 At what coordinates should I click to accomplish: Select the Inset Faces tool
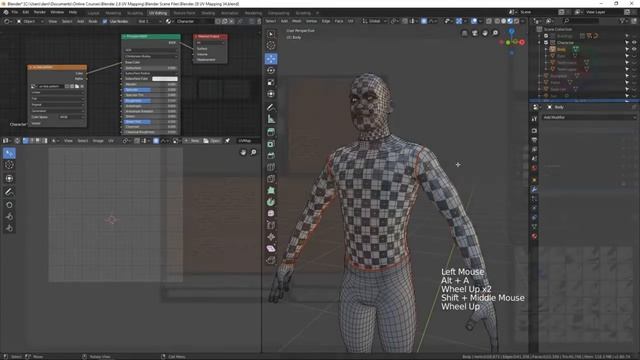pos(271,144)
